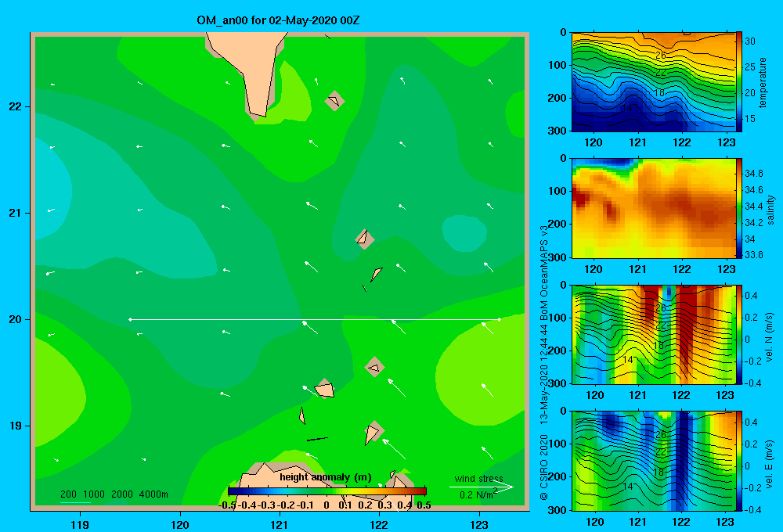Image resolution: width=783 pixels, height=532 pixels.
Task: Click the 30 tick on the temperature colorbar
Action: coord(750,41)
